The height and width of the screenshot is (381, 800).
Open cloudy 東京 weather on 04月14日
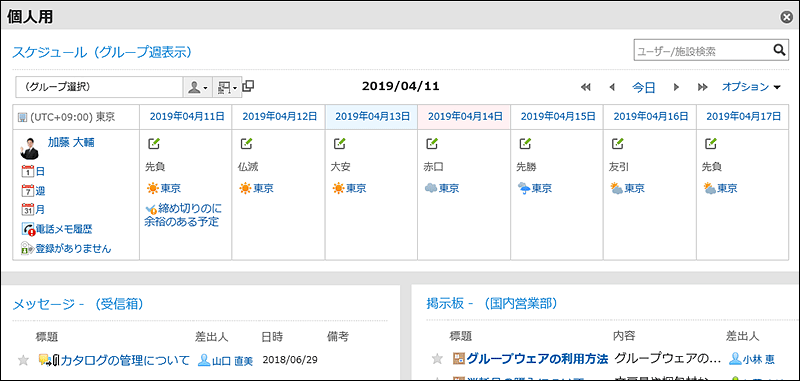point(442,188)
